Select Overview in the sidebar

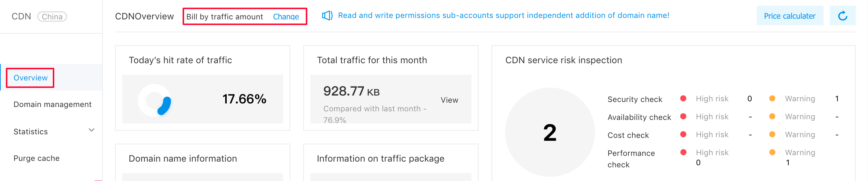pyautogui.click(x=31, y=78)
